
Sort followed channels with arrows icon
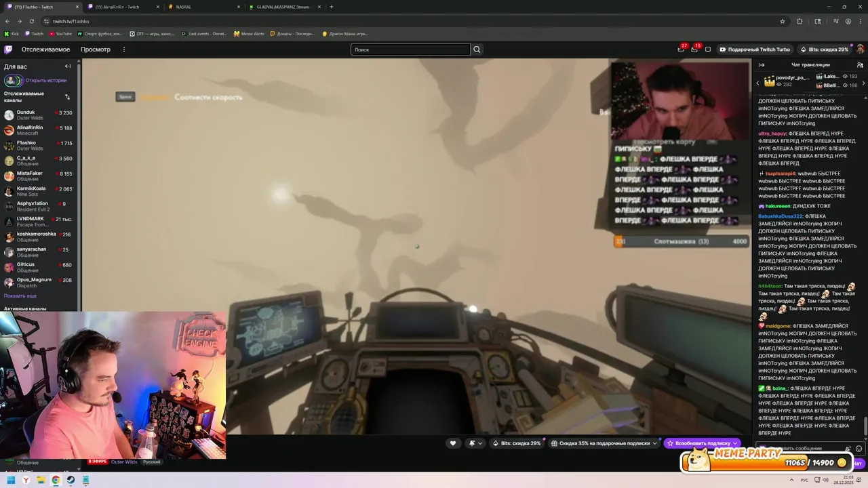click(x=67, y=97)
